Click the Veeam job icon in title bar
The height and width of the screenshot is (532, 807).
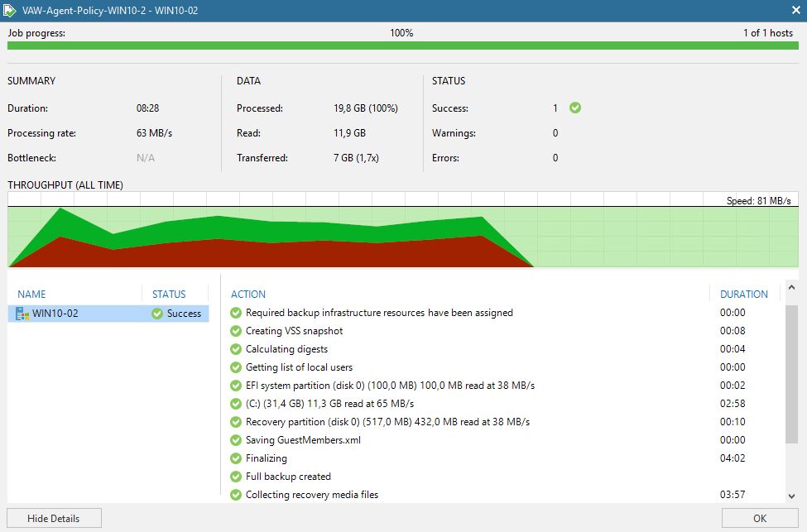pyautogui.click(x=10, y=10)
